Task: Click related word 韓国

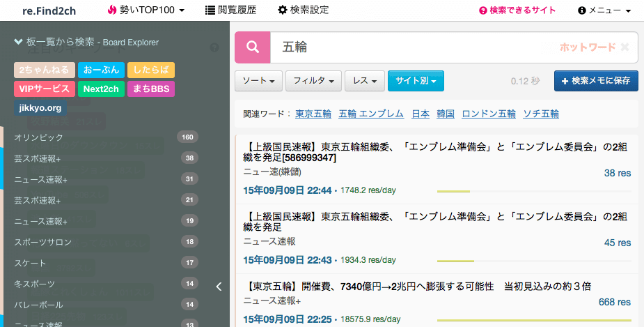Action: tap(446, 114)
